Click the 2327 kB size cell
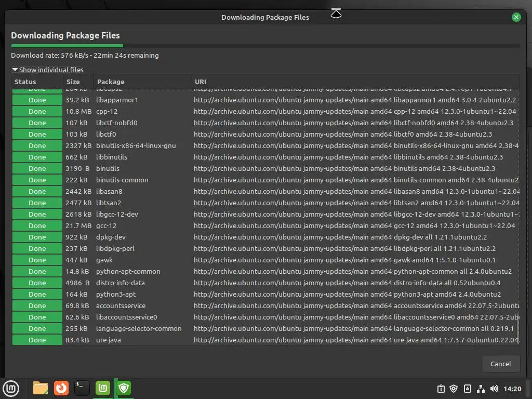Viewport: 532px width, 399px height. [x=78, y=145]
